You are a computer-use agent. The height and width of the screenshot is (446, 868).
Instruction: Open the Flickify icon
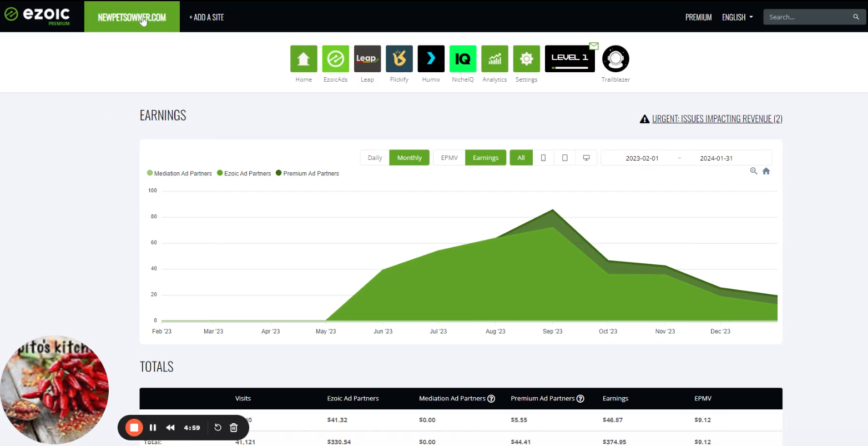click(400, 59)
